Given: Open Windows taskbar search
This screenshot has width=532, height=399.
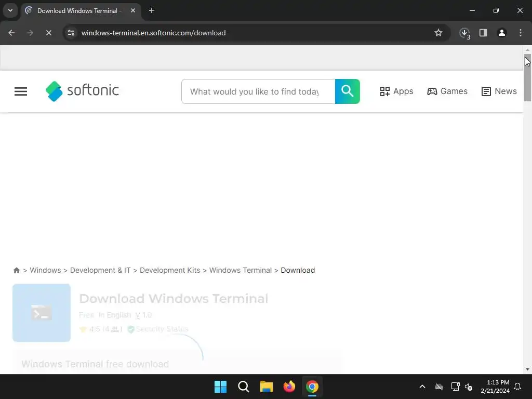Looking at the screenshot, I should (x=244, y=387).
